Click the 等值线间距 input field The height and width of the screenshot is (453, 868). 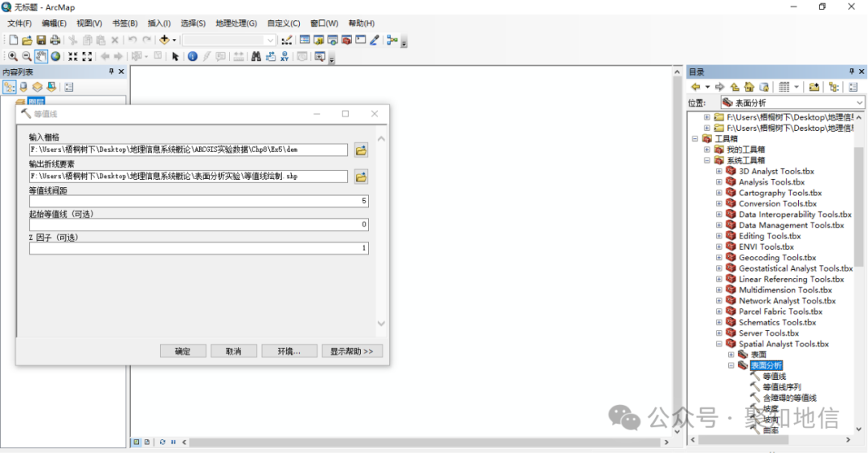(x=199, y=201)
